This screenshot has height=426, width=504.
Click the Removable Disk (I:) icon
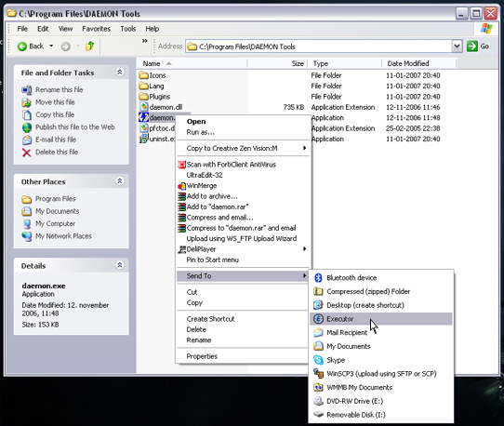pyautogui.click(x=318, y=415)
